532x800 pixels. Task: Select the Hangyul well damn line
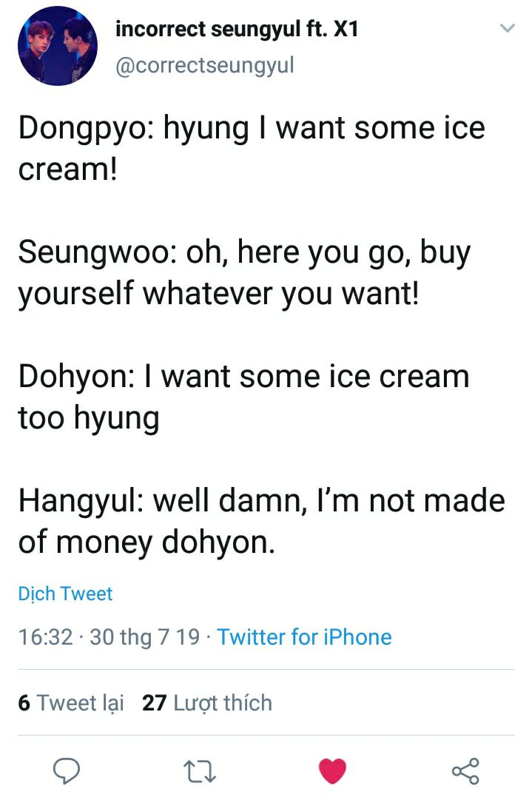[x=262, y=521]
